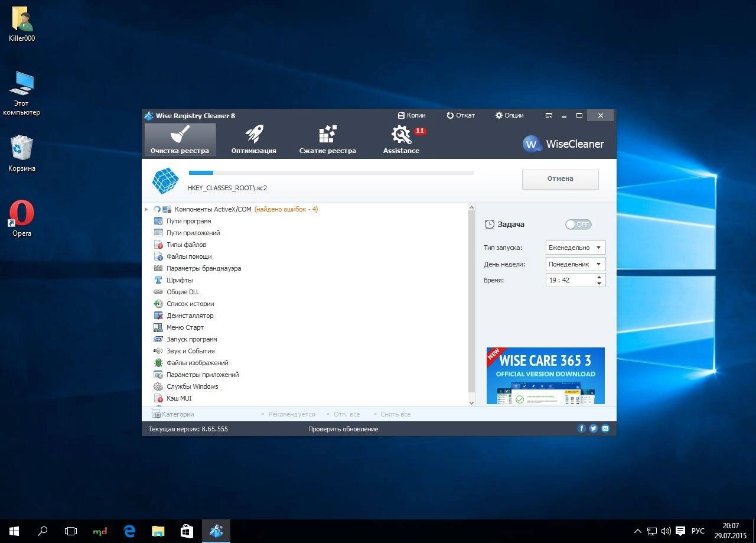Click the Звук и События icon
756x543 pixels.
click(158, 351)
